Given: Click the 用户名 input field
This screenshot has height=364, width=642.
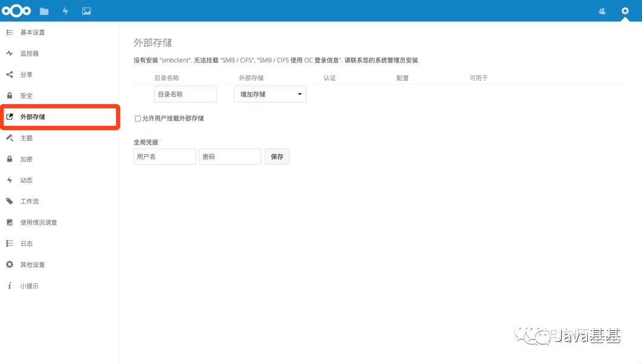Looking at the screenshot, I should [165, 157].
